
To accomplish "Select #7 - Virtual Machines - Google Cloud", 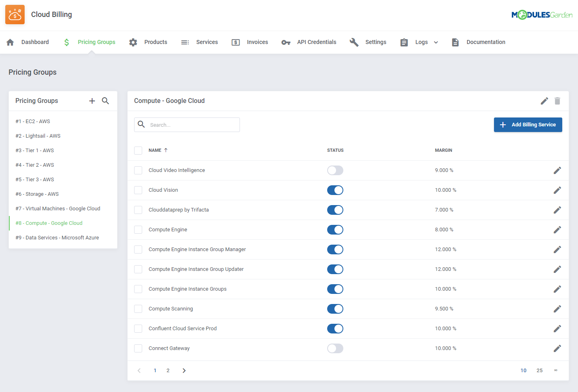I will (x=58, y=209).
